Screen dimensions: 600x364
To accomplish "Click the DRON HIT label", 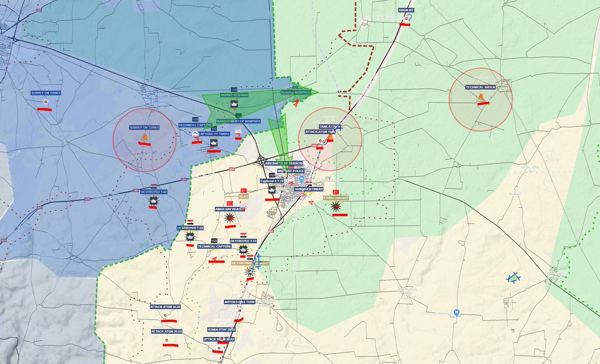I will click(x=405, y=10).
